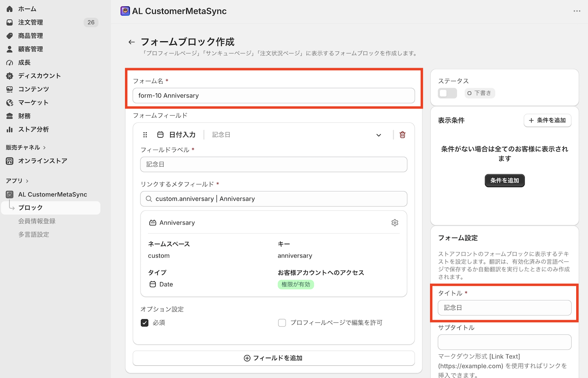Delete the field with trash icon
Viewport: 588px width, 378px height.
403,135
